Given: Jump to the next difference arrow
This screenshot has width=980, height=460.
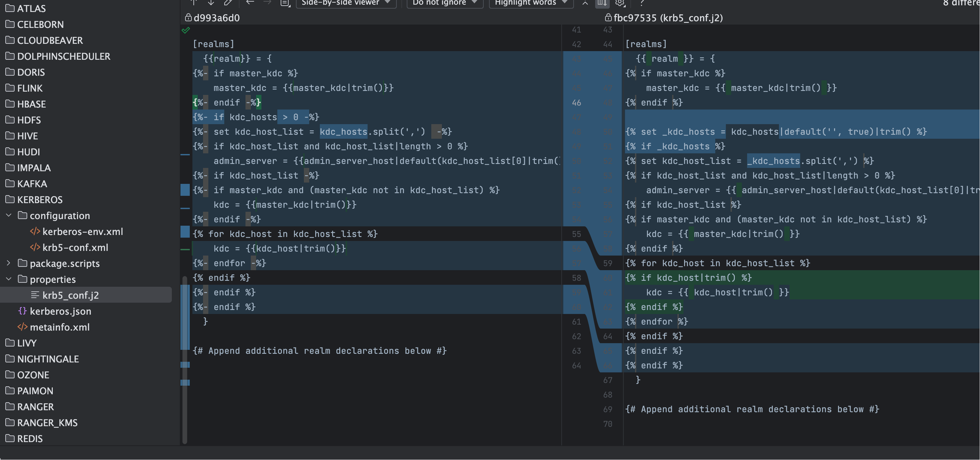Looking at the screenshot, I should pos(211,2).
